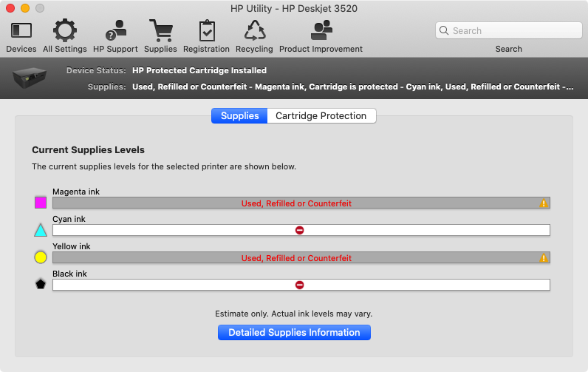The image size is (588, 372).
Task: Click the truncated Supplies status message
Action: tap(352, 87)
